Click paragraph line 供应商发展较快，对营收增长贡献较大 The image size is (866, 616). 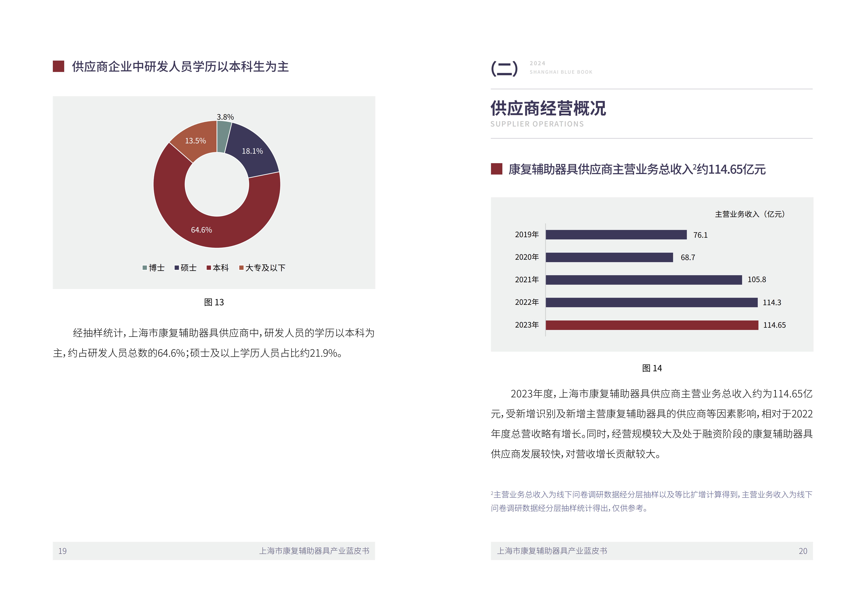[x=575, y=454]
